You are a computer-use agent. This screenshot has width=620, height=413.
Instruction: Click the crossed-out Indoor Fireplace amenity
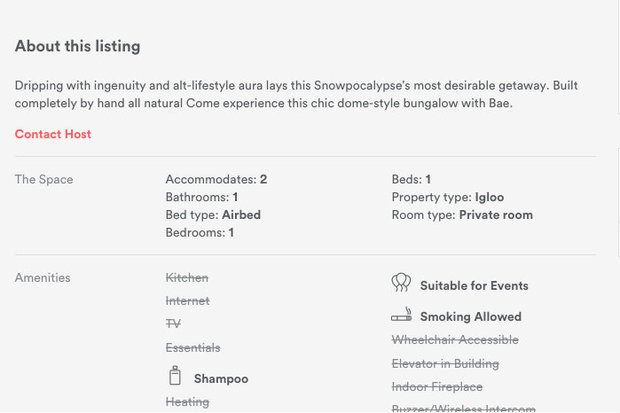[437, 387]
